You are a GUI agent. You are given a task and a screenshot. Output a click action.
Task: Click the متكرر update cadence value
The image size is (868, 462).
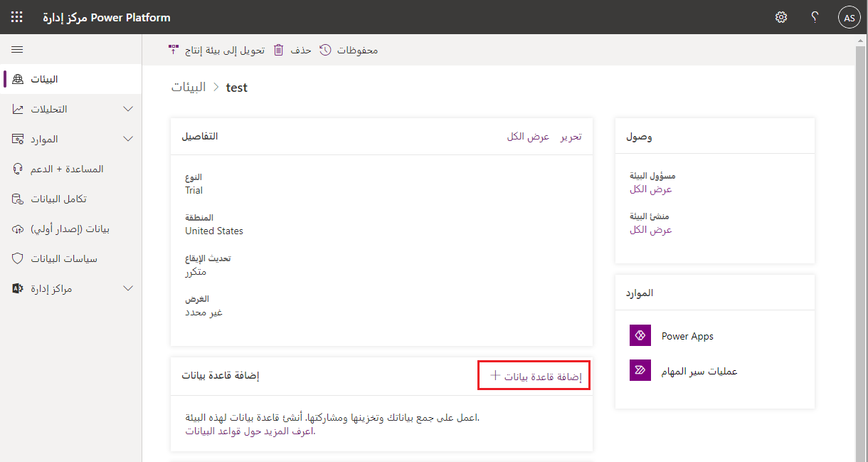click(196, 272)
